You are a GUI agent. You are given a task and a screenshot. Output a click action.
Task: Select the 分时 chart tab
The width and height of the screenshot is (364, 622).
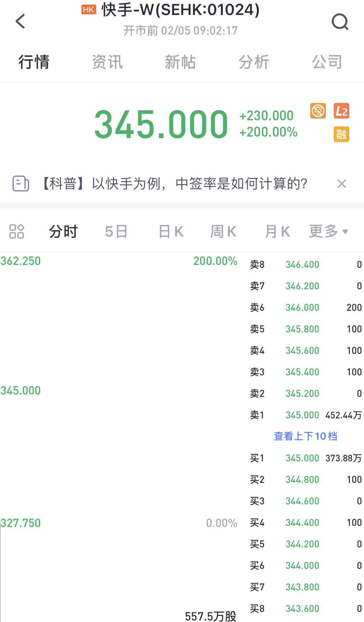pyautogui.click(x=63, y=232)
